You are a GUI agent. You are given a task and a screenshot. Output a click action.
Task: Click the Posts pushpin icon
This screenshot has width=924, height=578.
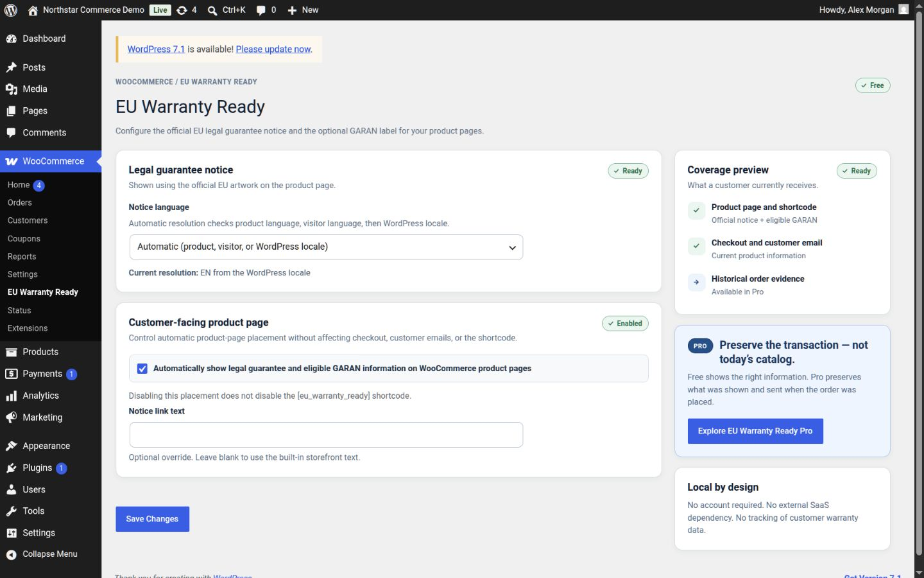(12, 67)
